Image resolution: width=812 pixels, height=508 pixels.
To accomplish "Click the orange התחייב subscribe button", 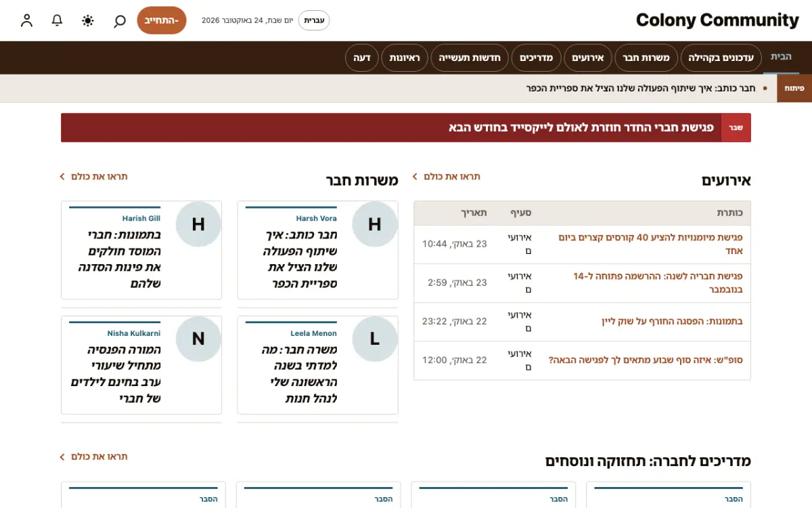I will coord(162,20).
